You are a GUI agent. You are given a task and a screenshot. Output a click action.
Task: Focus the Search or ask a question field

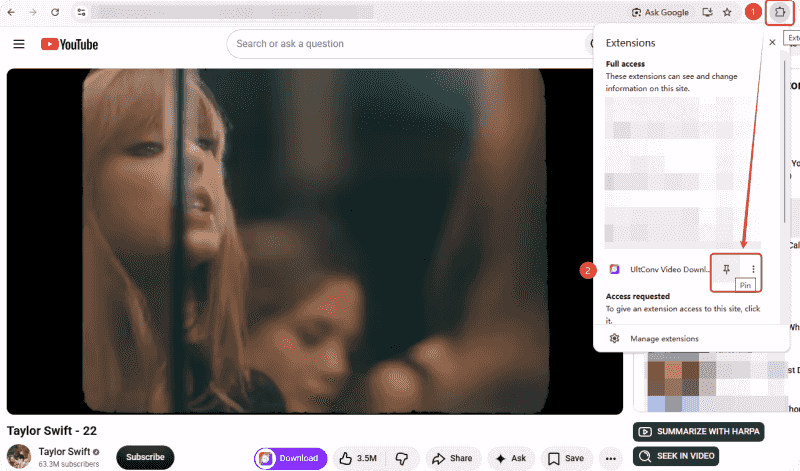click(x=408, y=44)
